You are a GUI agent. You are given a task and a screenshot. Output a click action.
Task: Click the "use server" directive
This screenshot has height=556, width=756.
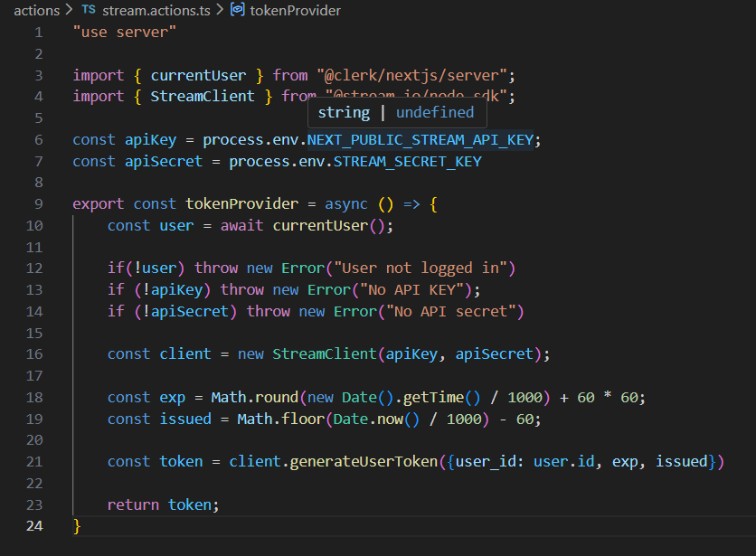click(125, 33)
